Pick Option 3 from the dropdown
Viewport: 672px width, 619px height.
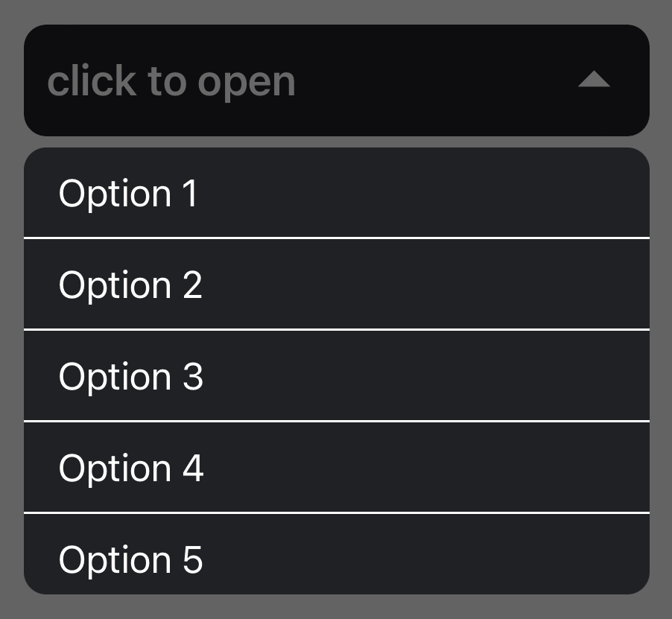click(336, 376)
